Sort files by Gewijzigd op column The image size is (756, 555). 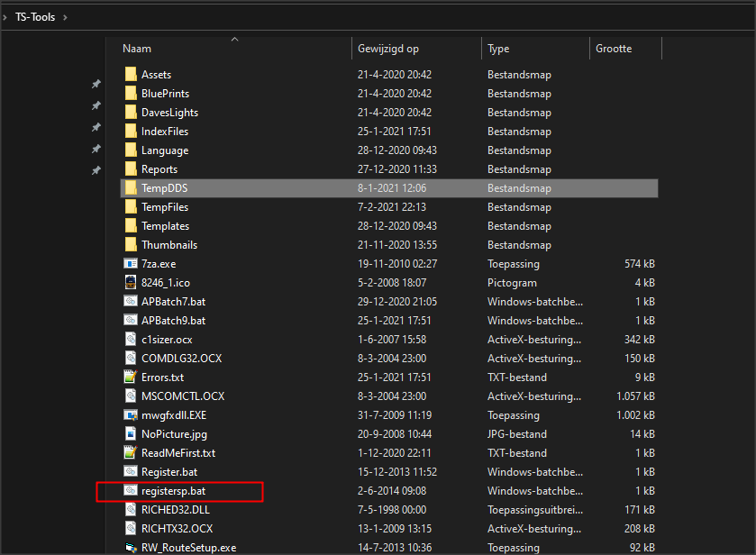pyautogui.click(x=388, y=49)
